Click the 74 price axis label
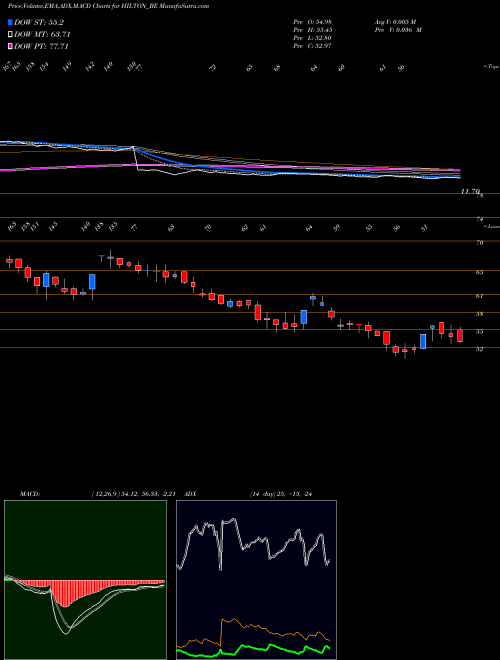 pos(479,219)
